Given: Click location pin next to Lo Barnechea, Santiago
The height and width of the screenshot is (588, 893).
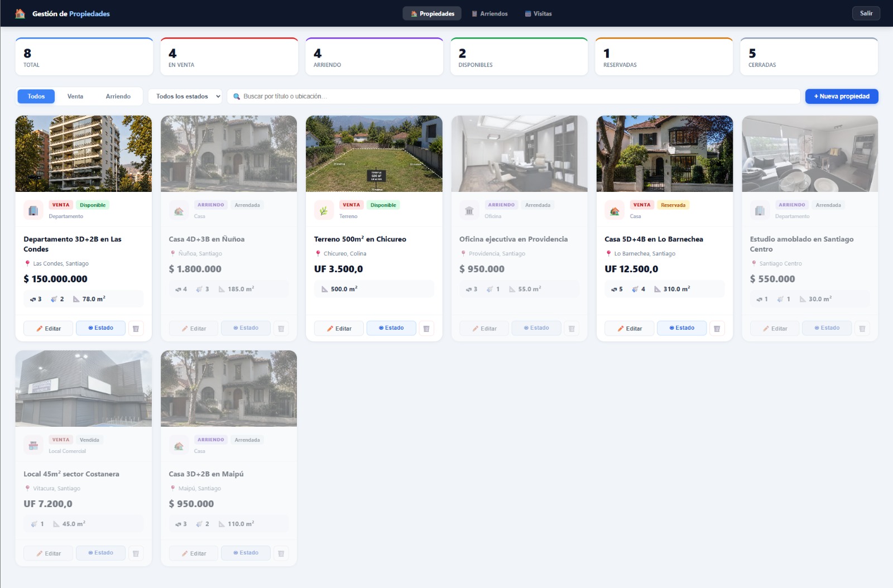Looking at the screenshot, I should (x=608, y=253).
